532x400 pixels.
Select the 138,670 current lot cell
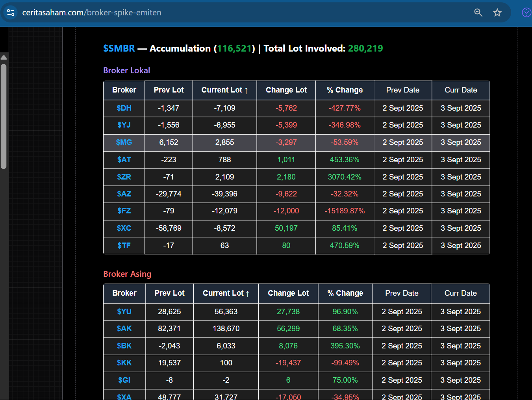click(226, 329)
